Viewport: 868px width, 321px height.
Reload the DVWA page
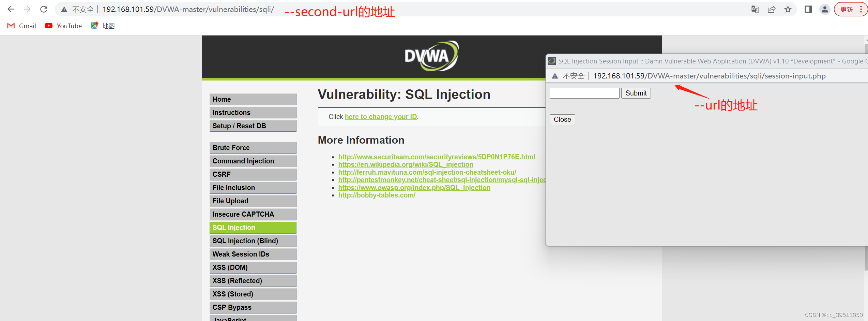click(x=44, y=9)
